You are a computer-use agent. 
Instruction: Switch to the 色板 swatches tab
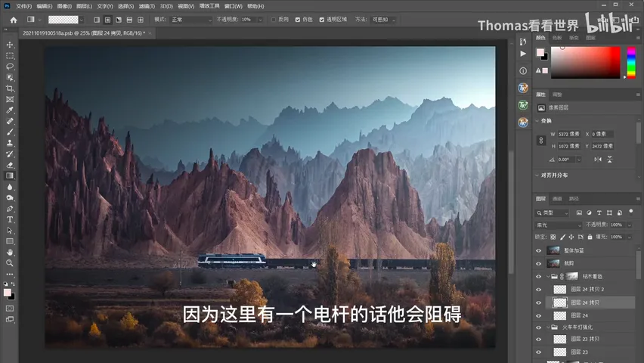557,38
